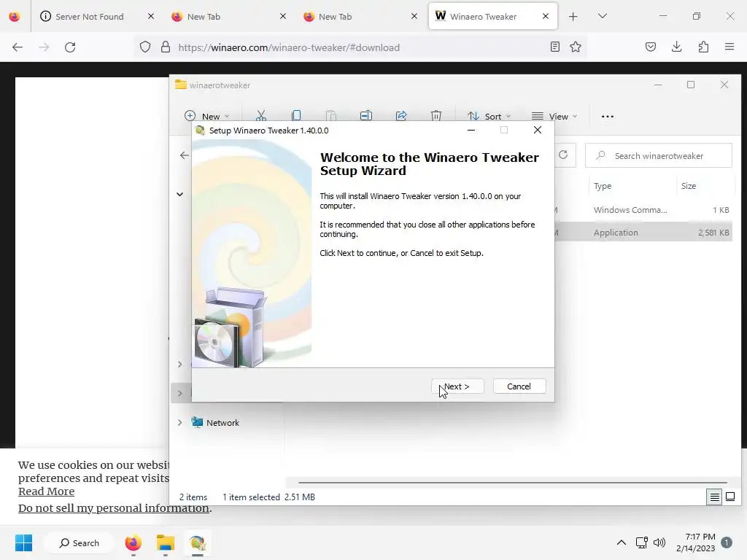Expand the highlighted navigation tree node

179,393
